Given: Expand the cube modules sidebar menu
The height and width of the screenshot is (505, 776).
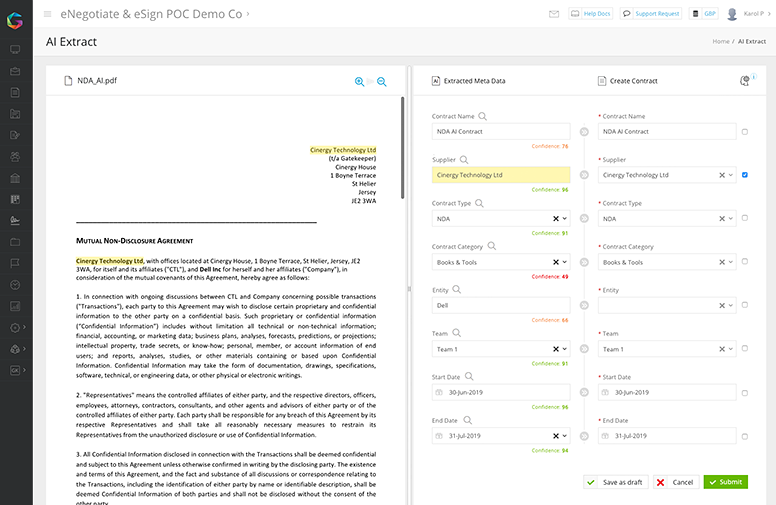Looking at the screenshot, I should (16, 349).
